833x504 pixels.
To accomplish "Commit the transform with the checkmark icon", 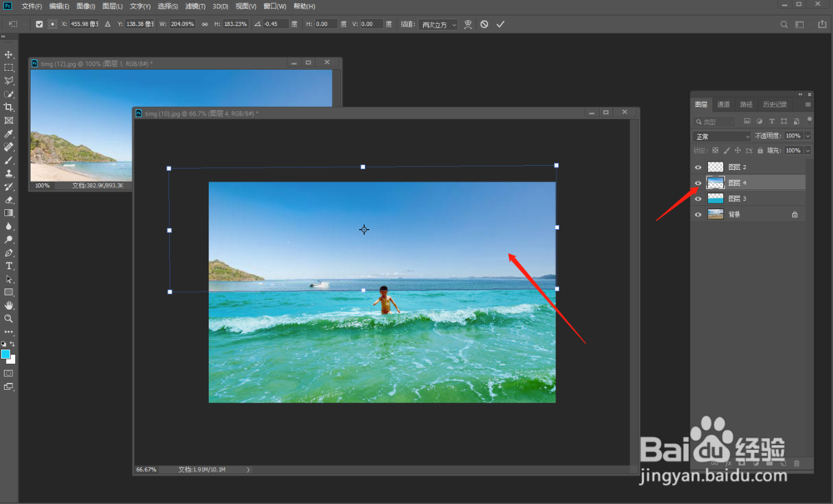I will click(501, 24).
